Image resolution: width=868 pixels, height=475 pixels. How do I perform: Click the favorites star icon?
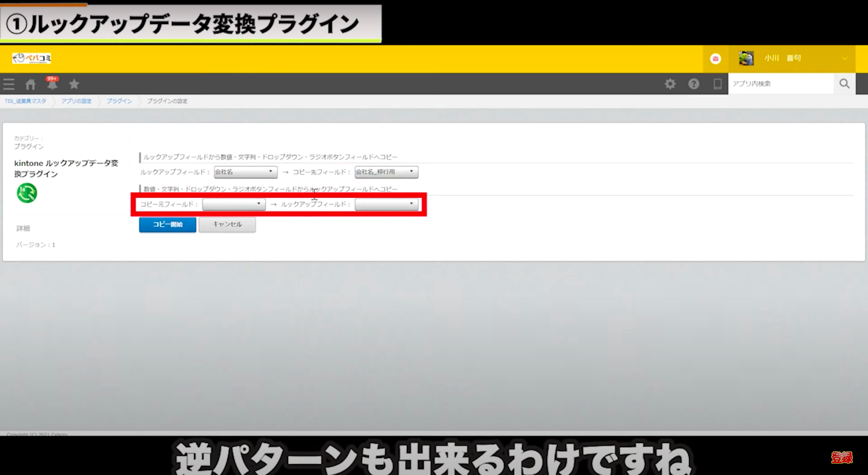[74, 84]
